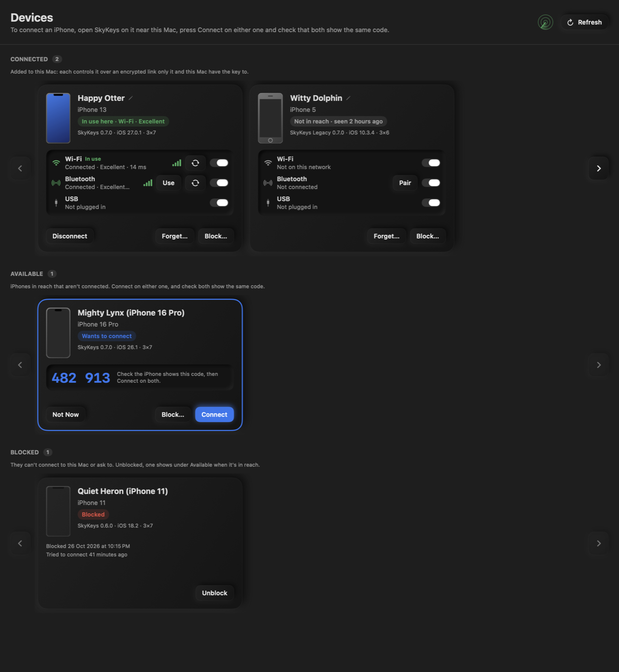The width and height of the screenshot is (619, 672).
Task: Click Happy Otter's Wi-Fi reconnect icon
Action: pos(195,163)
